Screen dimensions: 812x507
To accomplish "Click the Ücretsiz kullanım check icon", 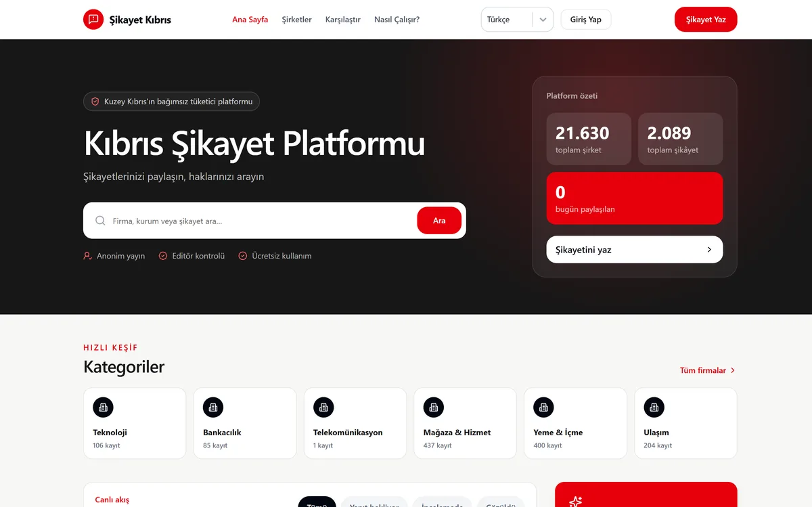I will coord(242,256).
